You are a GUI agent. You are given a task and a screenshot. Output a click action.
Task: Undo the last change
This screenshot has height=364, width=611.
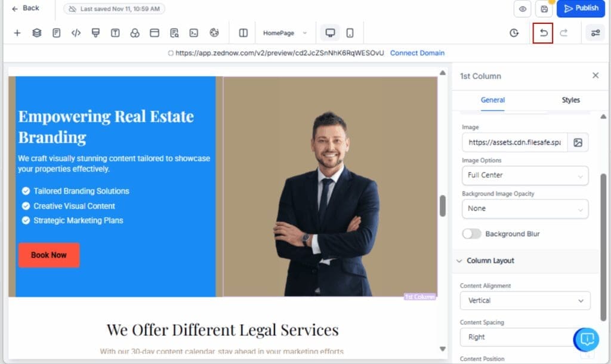[542, 33]
